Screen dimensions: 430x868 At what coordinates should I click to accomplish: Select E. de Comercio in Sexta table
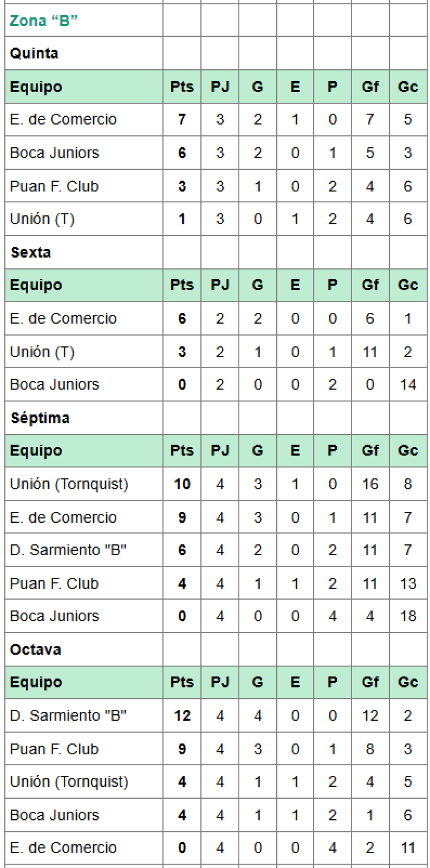pos(63,318)
